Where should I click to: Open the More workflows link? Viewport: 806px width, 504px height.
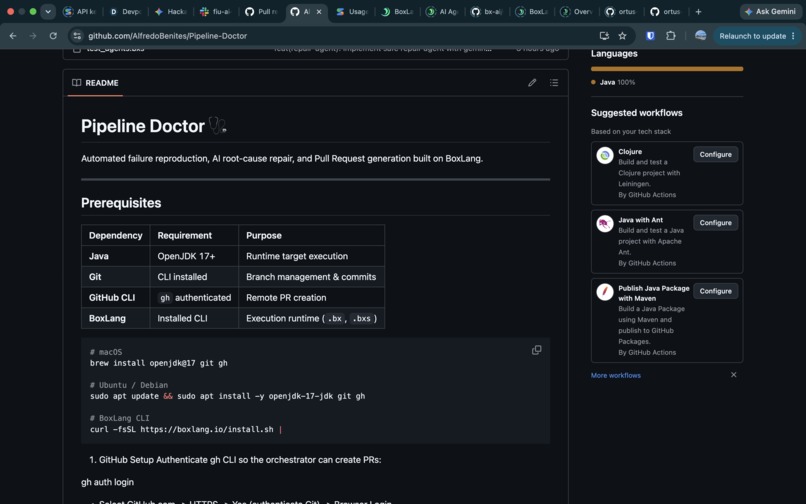pyautogui.click(x=615, y=375)
